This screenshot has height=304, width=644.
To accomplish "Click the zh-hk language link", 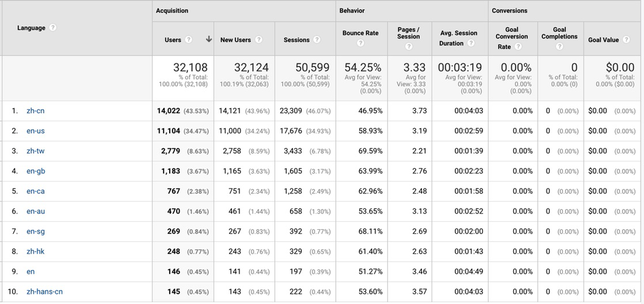I will pos(35,251).
